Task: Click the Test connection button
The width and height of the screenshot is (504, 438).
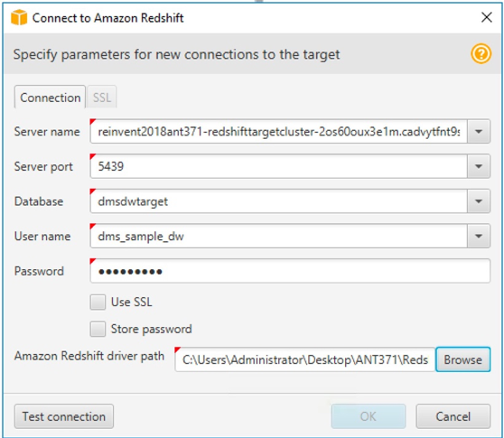Action: [x=63, y=416]
